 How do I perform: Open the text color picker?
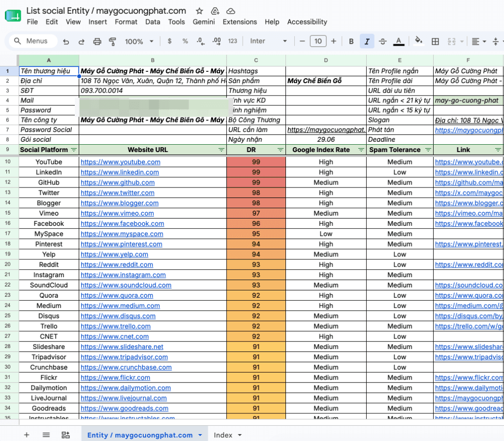click(399, 41)
